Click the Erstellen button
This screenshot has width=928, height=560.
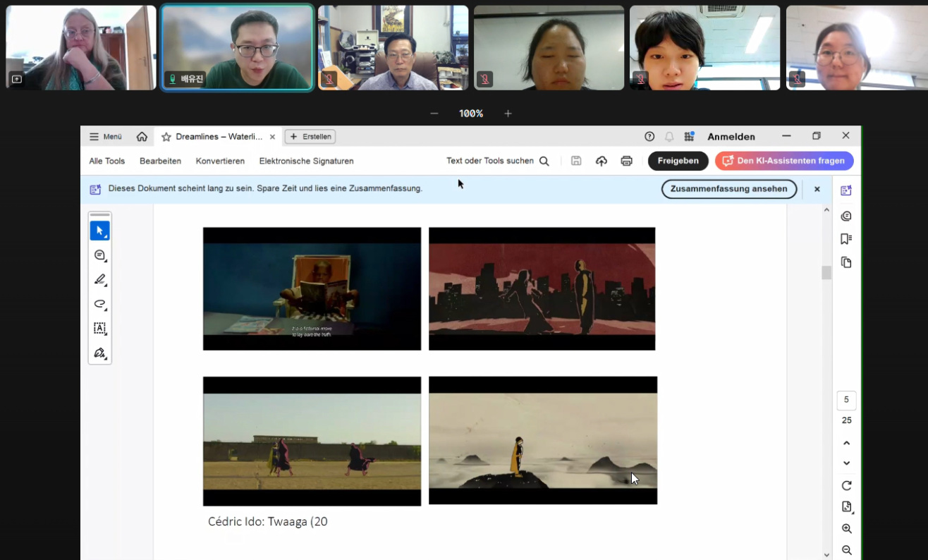click(x=310, y=137)
